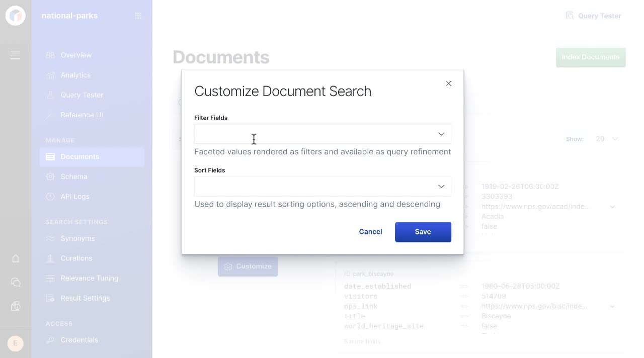The width and height of the screenshot is (644, 358).
Task: Click the Credentials sidebar item
Action: [x=79, y=340]
